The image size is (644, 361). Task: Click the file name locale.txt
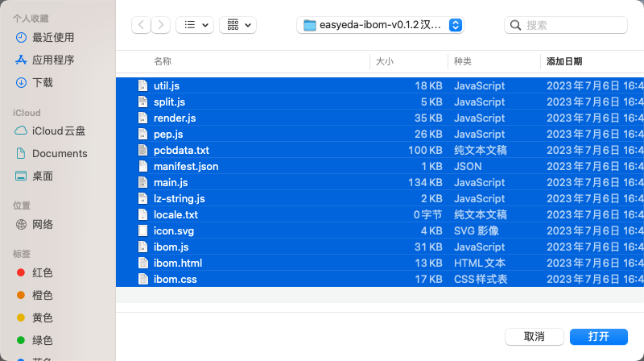tap(175, 214)
